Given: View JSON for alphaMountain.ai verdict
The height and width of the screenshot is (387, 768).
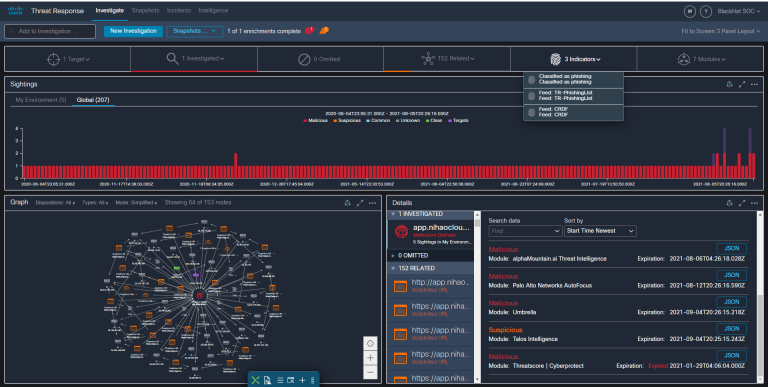Looking at the screenshot, I should pos(731,248).
